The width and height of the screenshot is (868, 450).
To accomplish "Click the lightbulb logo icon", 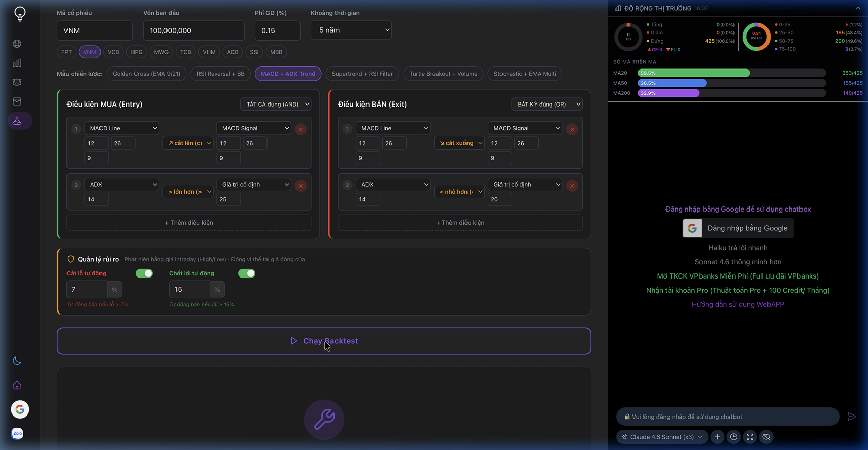I will pos(20,14).
